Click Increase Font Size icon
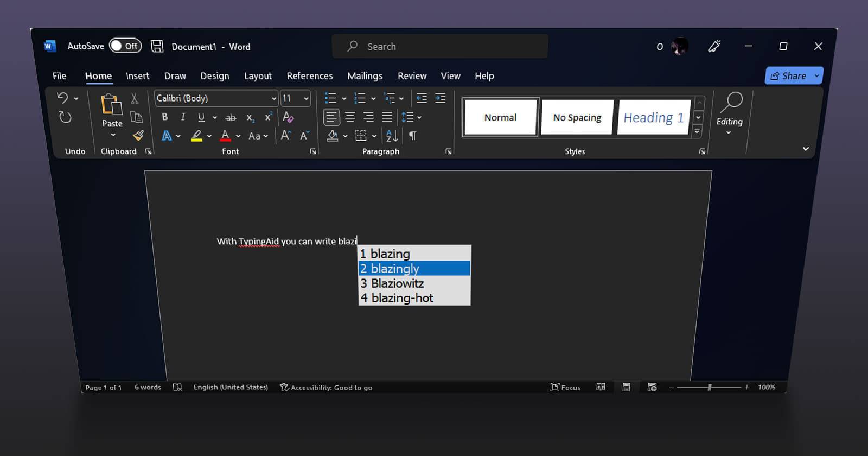 [x=286, y=136]
